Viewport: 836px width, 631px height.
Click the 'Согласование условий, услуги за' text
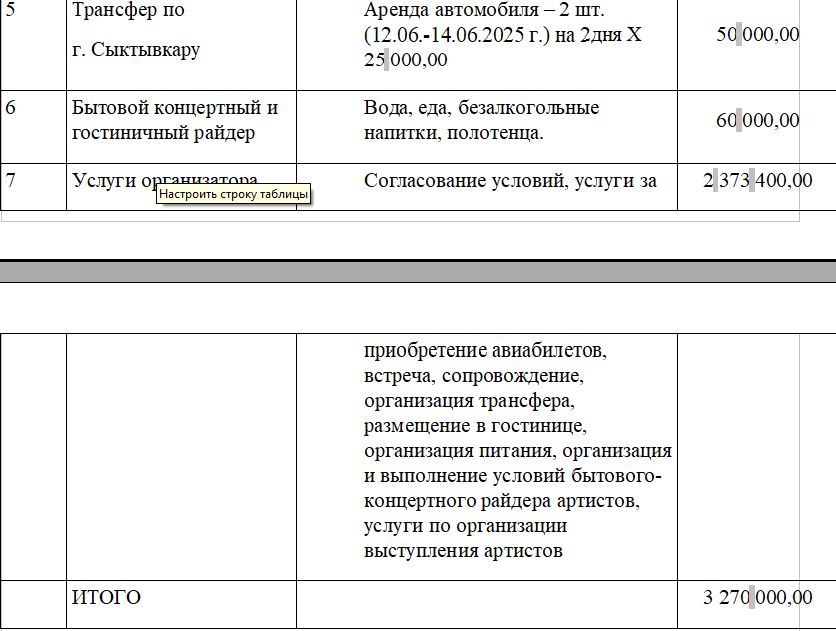510,181
